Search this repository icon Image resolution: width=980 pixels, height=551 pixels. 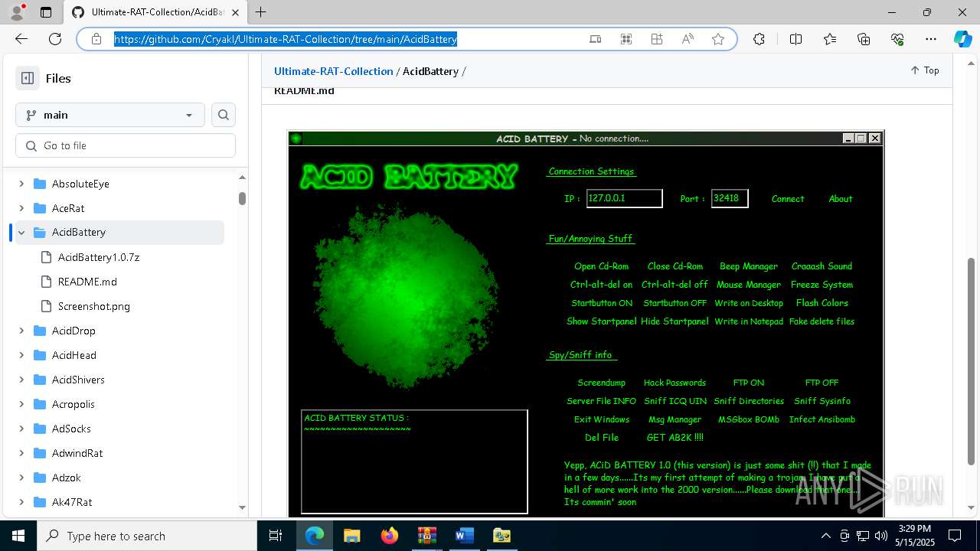(224, 115)
